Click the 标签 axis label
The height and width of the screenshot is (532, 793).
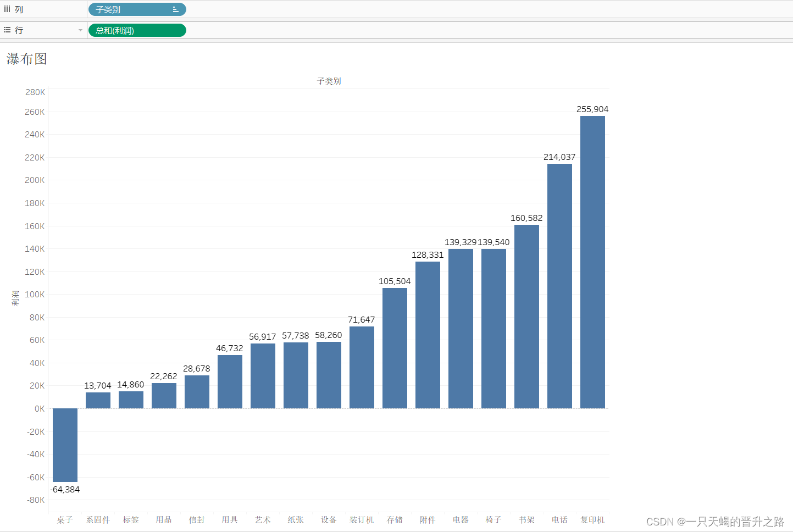point(131,519)
